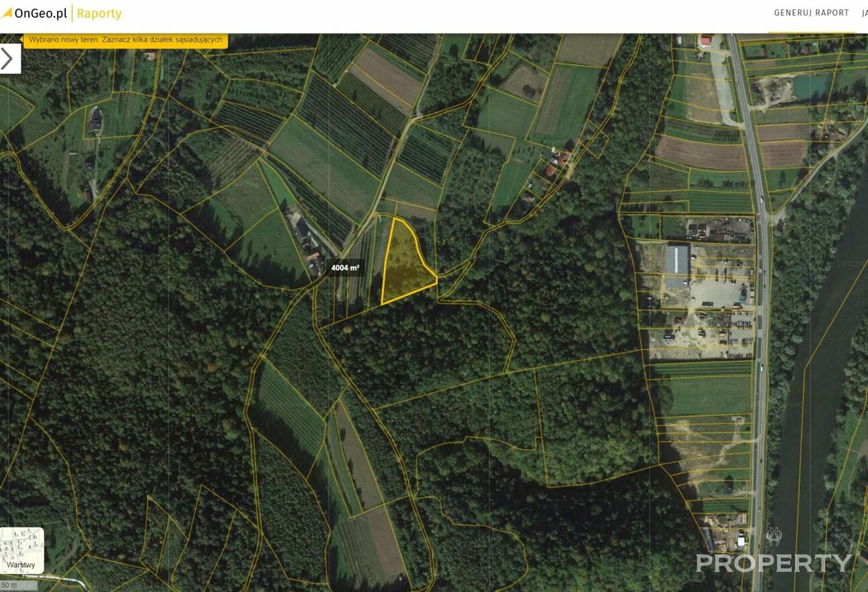
Task: Select the red-roofed building parcel at top
Action: (705, 40)
